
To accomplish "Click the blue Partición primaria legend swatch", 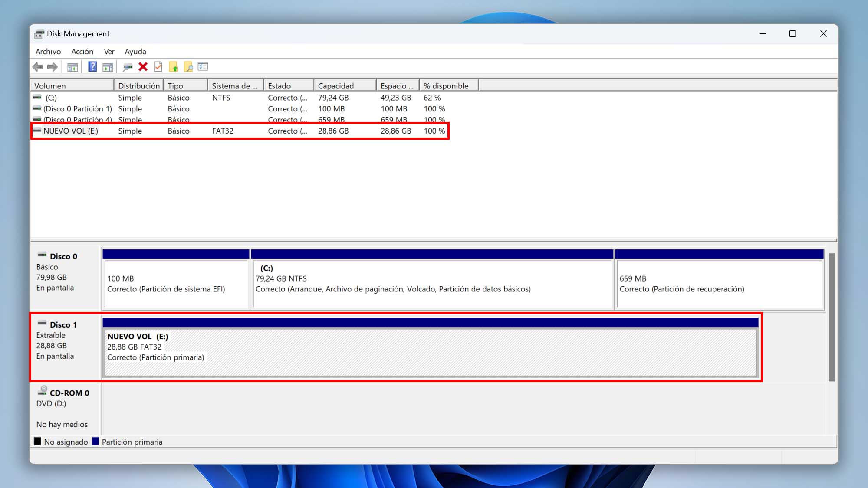I will pyautogui.click(x=95, y=442).
